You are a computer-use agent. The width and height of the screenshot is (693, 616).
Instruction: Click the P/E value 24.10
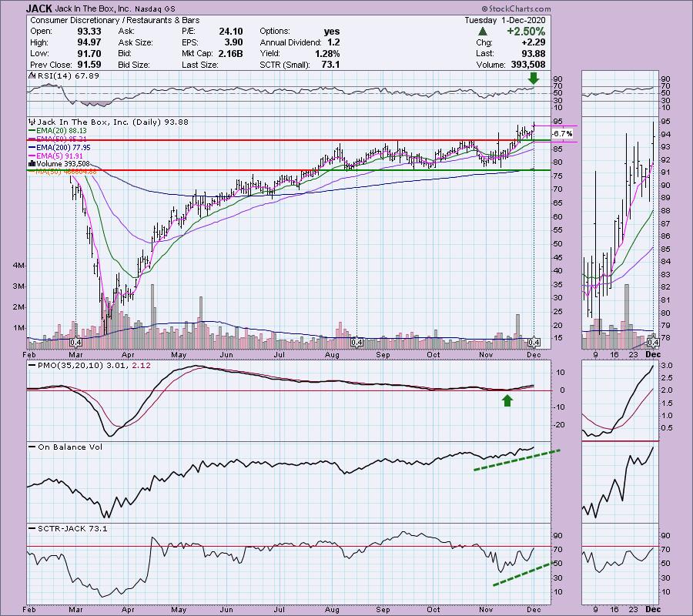click(231, 32)
